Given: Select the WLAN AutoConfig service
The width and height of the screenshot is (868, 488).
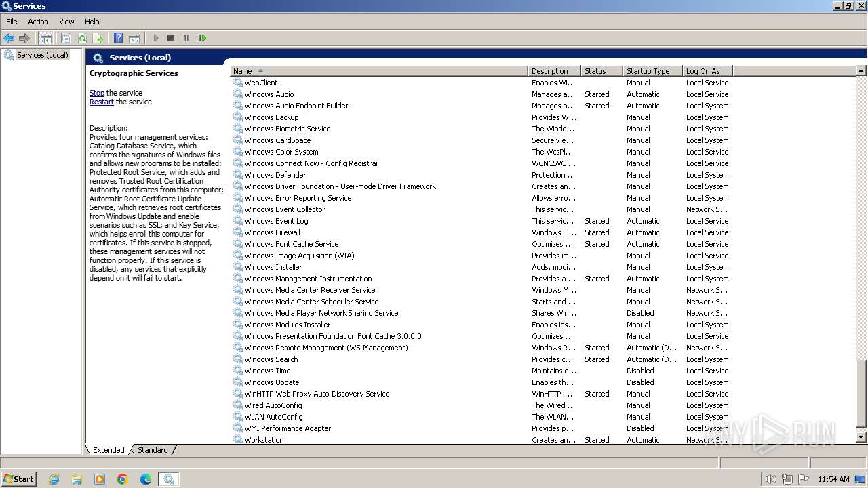Looking at the screenshot, I should pyautogui.click(x=273, y=417).
